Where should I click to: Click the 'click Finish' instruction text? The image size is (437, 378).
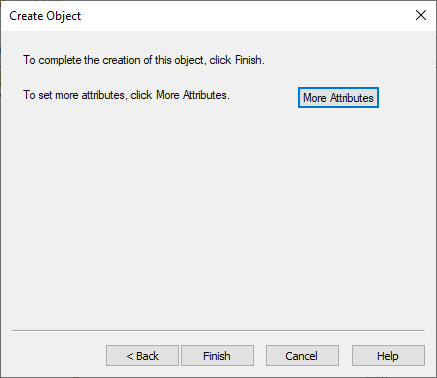point(237,60)
